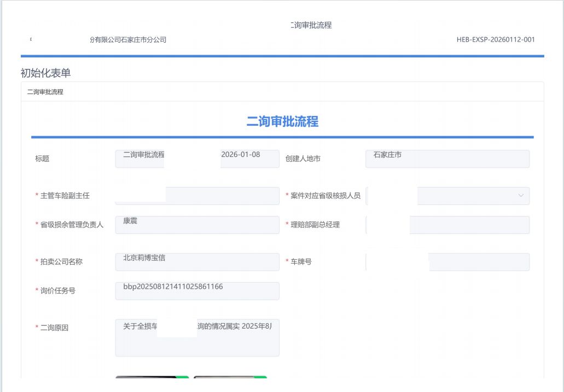
Task: Select the 拍卖公司名称 field with 北京莉博宝信
Action: tap(197, 262)
